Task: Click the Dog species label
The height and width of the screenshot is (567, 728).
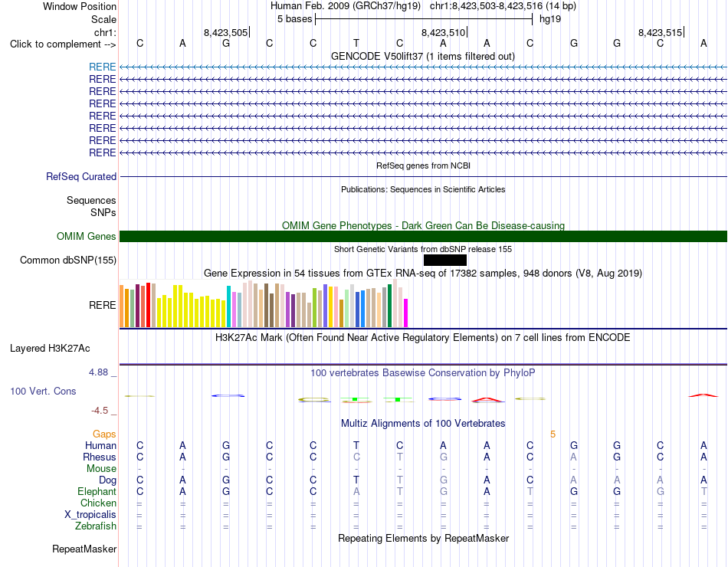Action: [107, 480]
